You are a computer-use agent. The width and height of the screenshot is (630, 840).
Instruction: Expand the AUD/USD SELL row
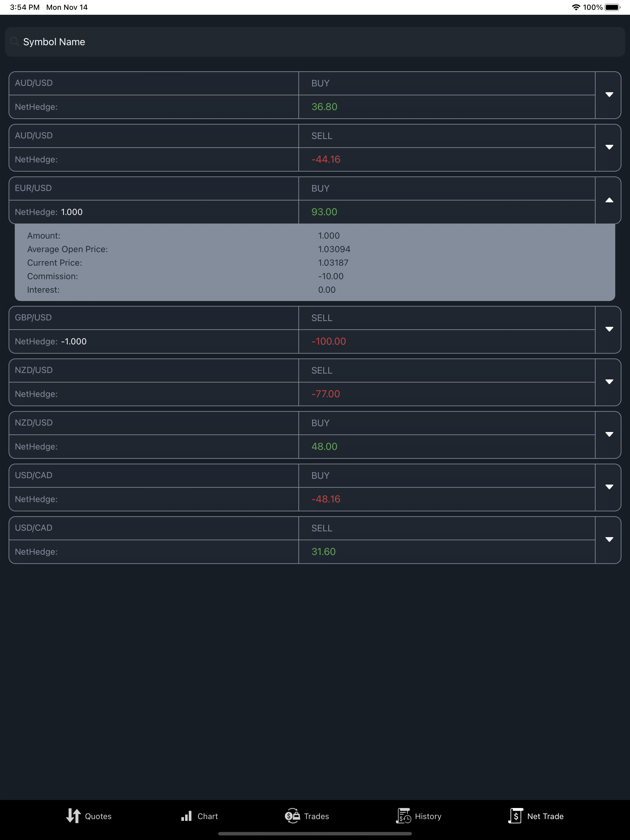pyautogui.click(x=609, y=147)
